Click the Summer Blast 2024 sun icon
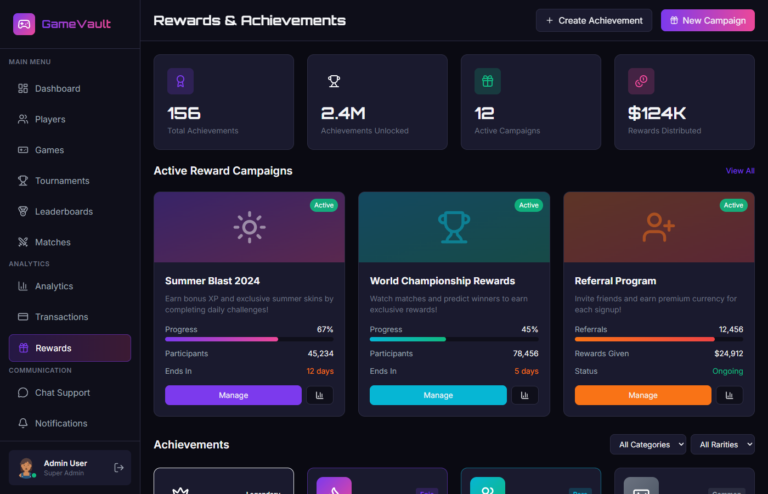This screenshot has width=768, height=494. click(249, 227)
